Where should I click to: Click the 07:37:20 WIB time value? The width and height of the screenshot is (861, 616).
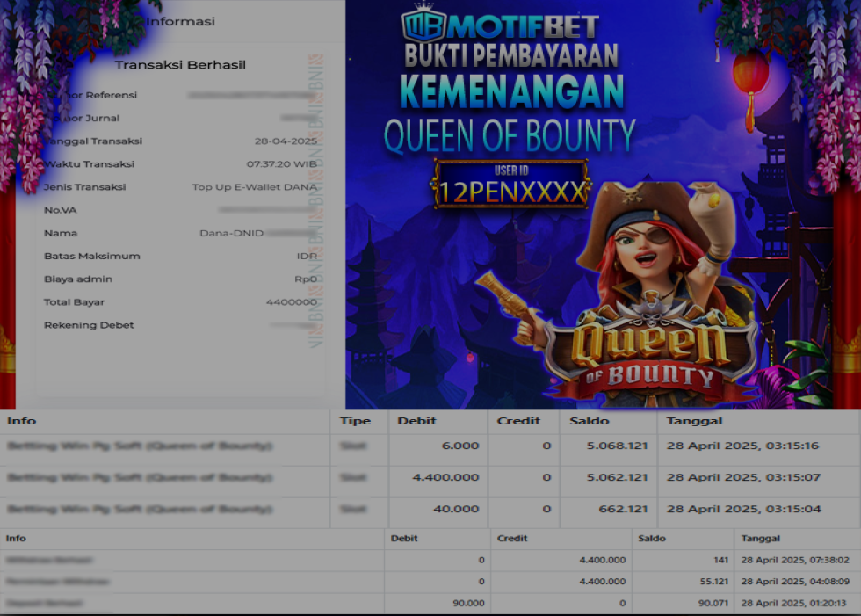(282, 164)
